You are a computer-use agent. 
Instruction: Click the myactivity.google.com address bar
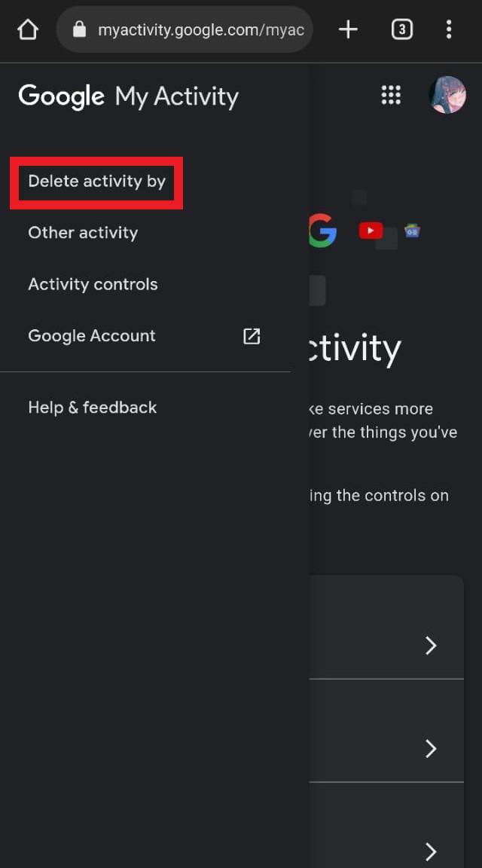[185, 29]
